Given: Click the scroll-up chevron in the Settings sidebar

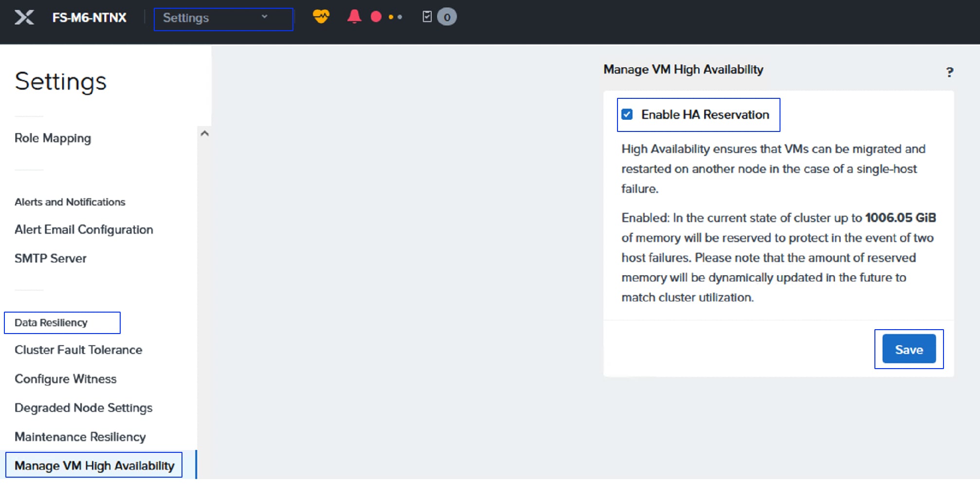Looking at the screenshot, I should pos(204,133).
